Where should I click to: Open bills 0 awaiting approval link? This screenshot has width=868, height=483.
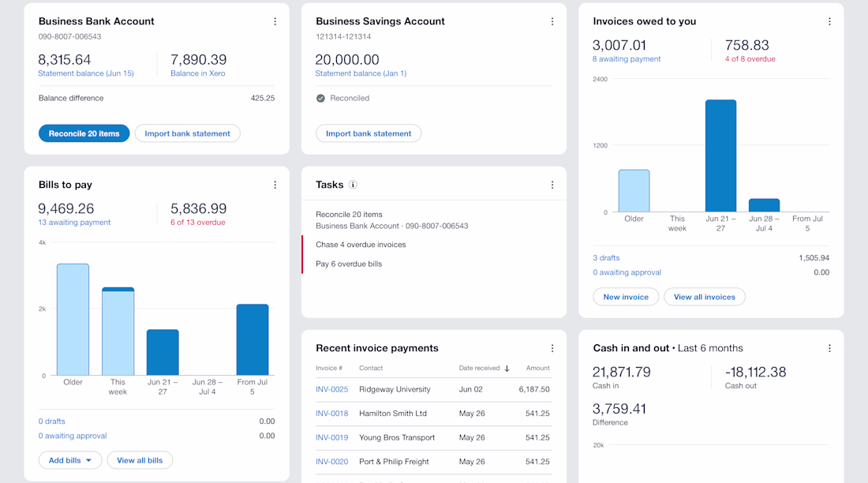(73, 436)
